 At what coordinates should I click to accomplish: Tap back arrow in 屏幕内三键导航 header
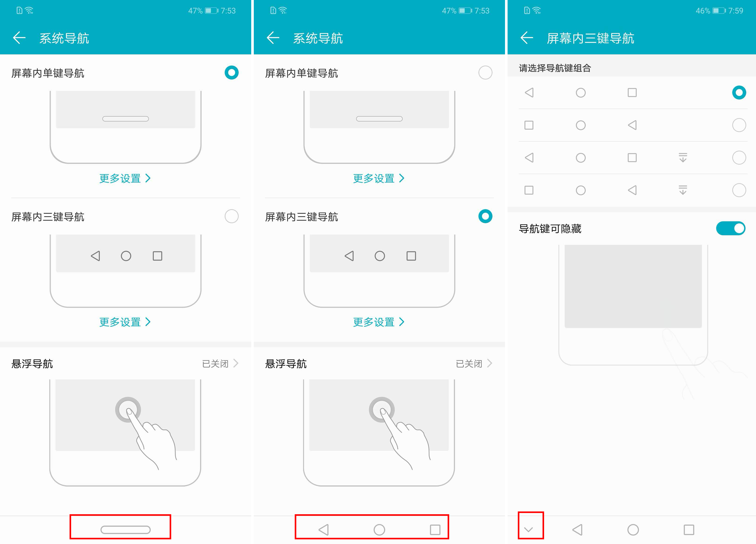(527, 38)
